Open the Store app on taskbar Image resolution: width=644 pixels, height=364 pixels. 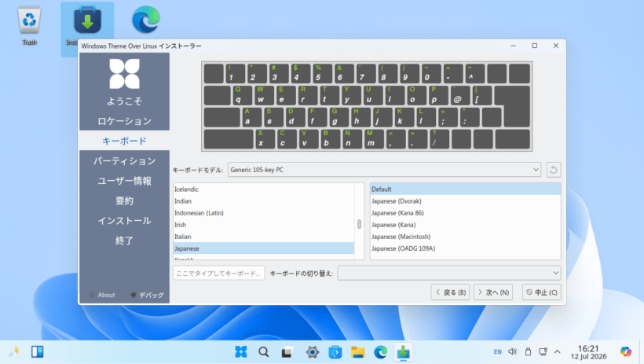pyautogui.click(x=335, y=352)
